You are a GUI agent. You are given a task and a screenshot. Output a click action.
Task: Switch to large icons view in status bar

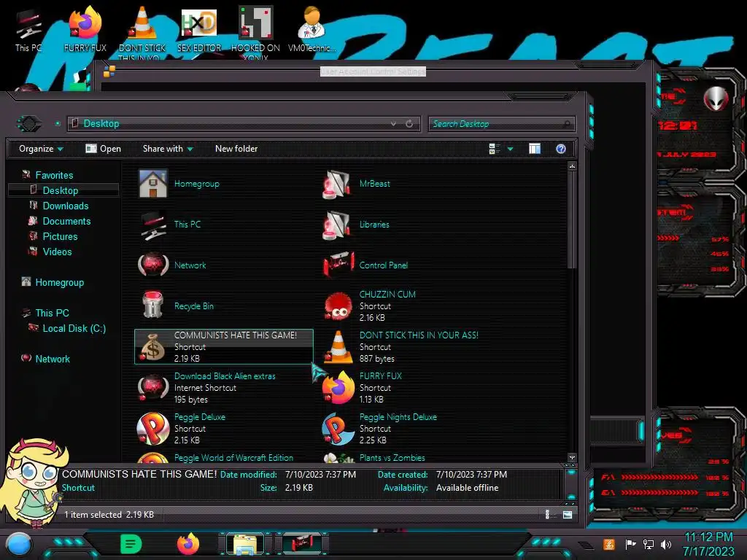coord(568,514)
